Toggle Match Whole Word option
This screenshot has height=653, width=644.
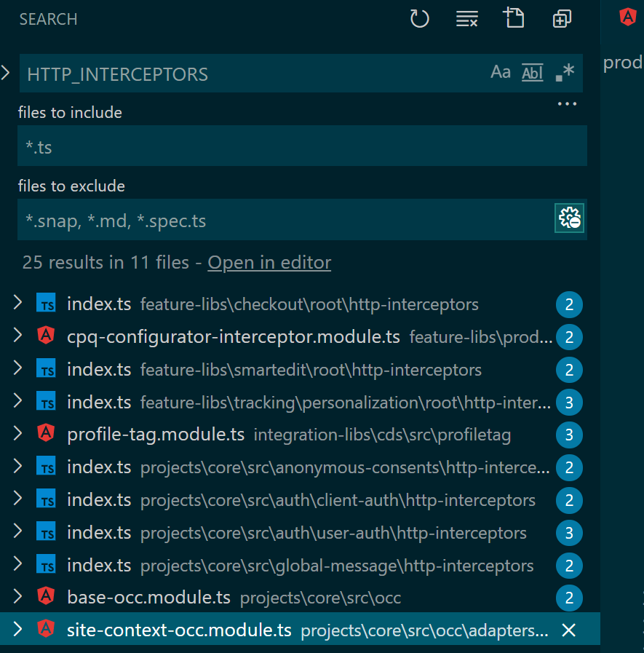533,72
